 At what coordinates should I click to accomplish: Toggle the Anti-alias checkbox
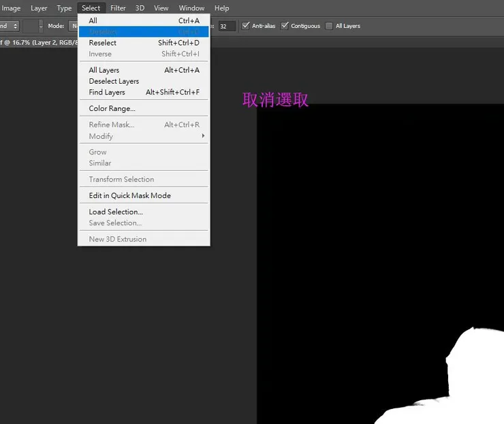coord(246,26)
